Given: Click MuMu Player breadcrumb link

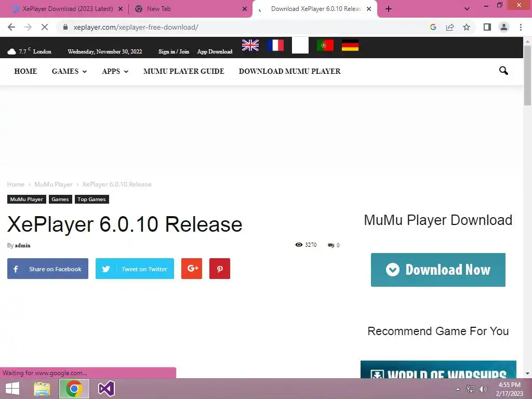Looking at the screenshot, I should (x=54, y=184).
